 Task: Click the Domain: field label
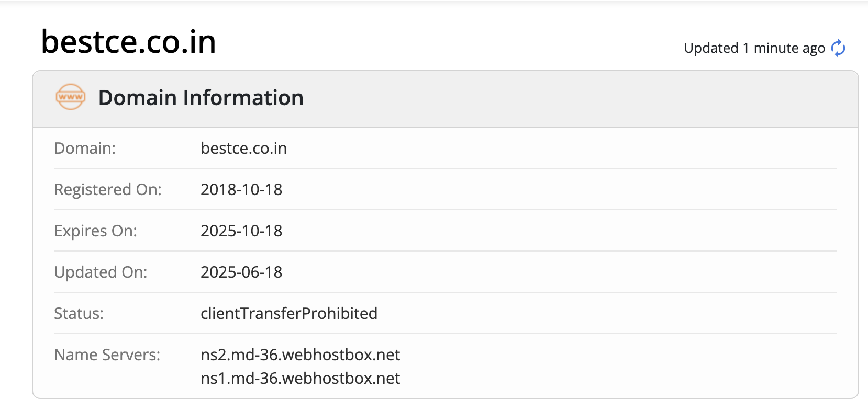85,149
